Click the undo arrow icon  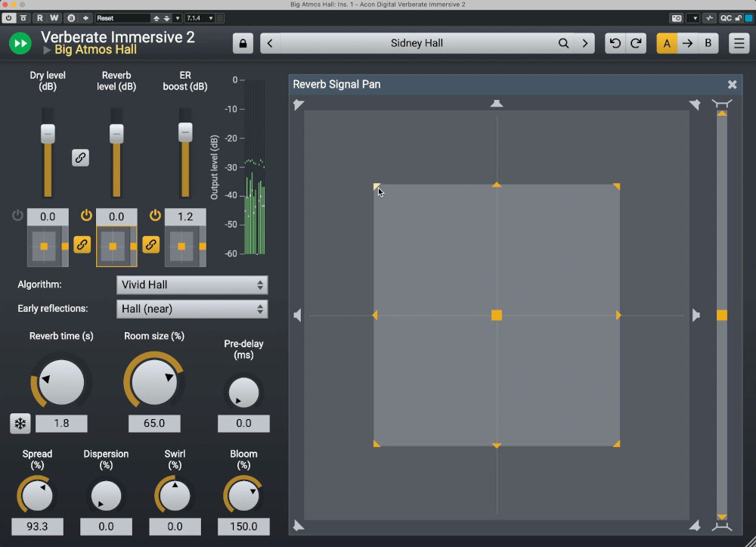[615, 43]
